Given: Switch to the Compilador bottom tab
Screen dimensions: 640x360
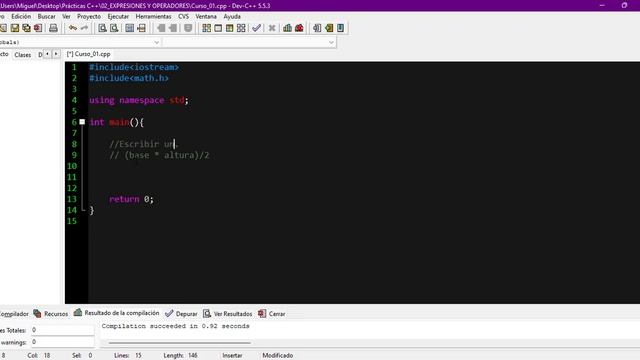Looking at the screenshot, I should tap(14, 313).
